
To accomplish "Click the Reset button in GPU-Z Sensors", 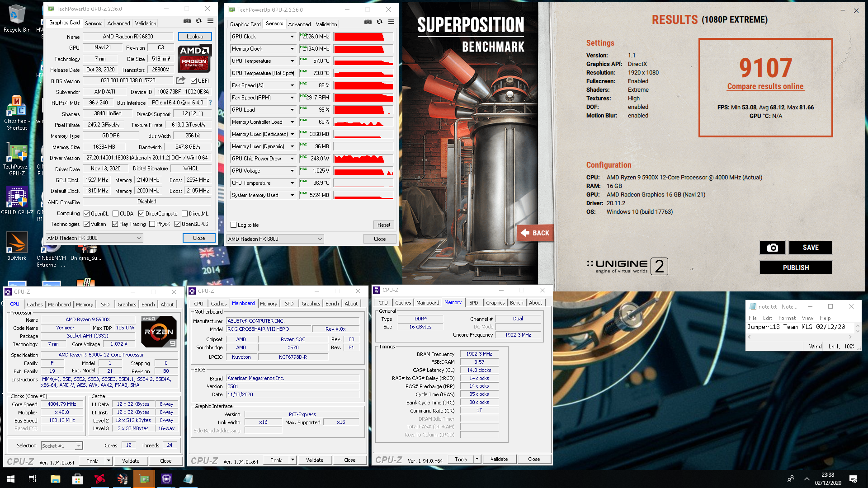I will click(x=384, y=225).
